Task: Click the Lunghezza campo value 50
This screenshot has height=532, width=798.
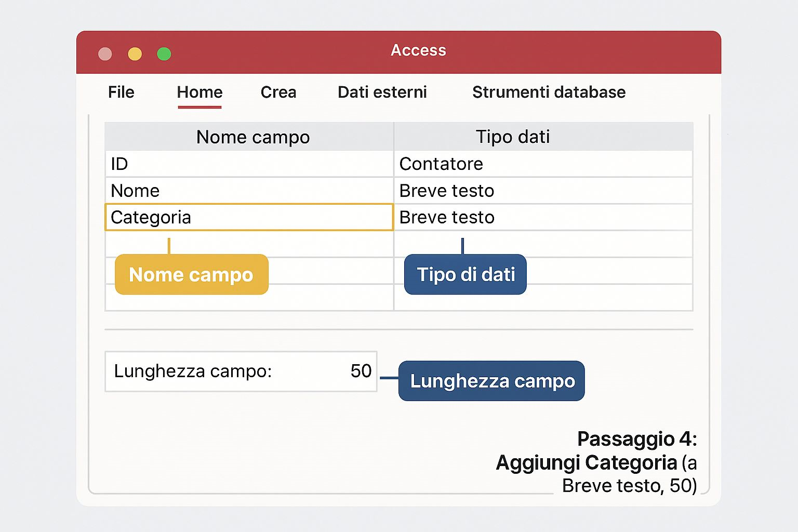Action: tap(361, 371)
